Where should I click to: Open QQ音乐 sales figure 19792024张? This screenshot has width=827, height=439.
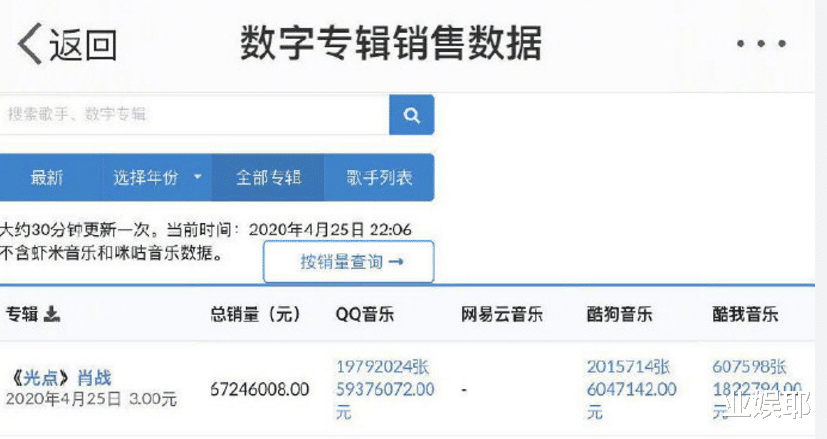coord(383,367)
